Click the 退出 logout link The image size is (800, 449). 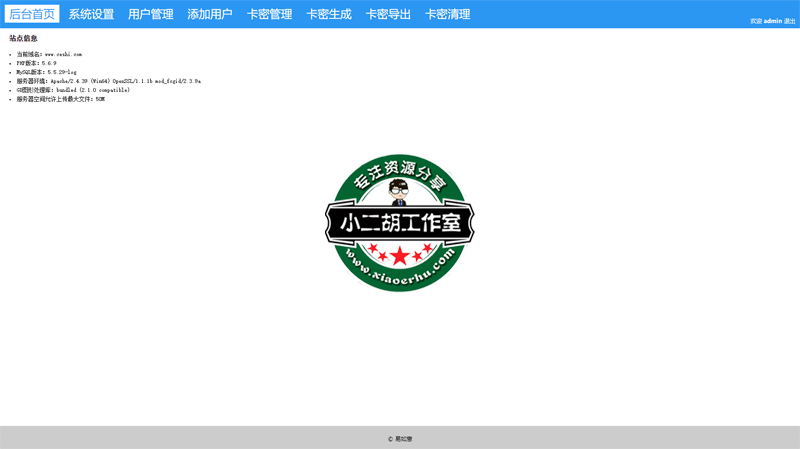[x=790, y=21]
